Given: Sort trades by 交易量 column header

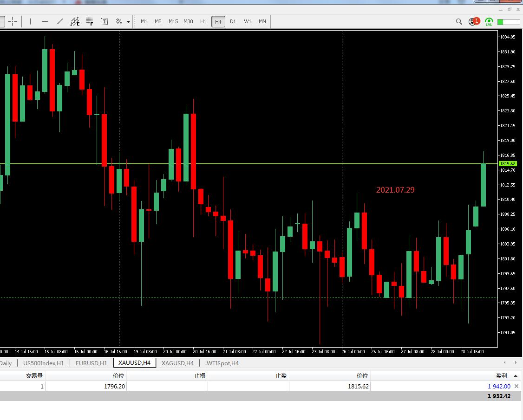Looking at the screenshot, I should point(34,375).
